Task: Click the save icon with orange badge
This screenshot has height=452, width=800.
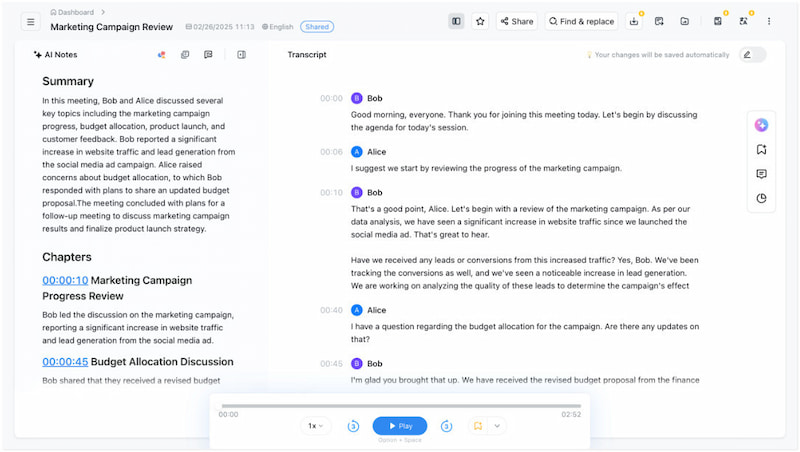Action: 718,21
